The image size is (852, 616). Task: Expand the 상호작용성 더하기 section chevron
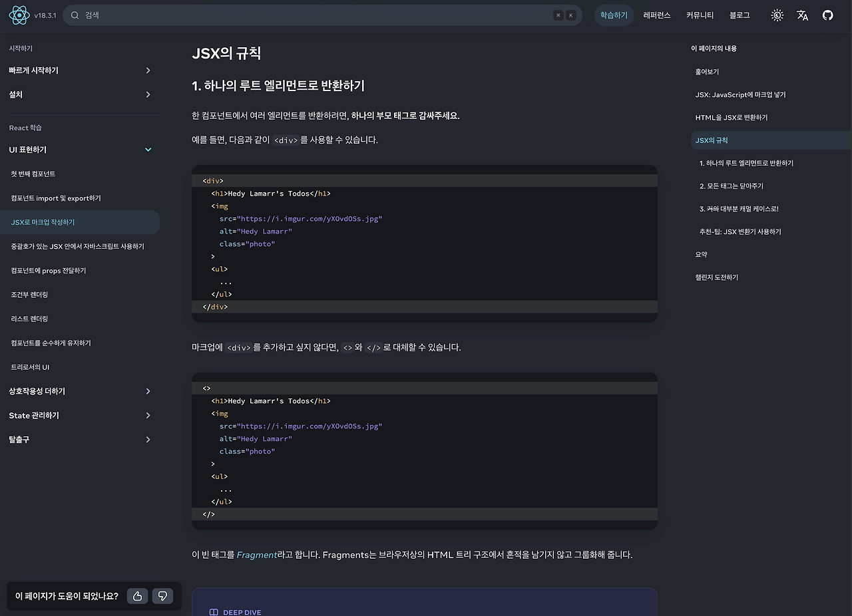click(148, 391)
